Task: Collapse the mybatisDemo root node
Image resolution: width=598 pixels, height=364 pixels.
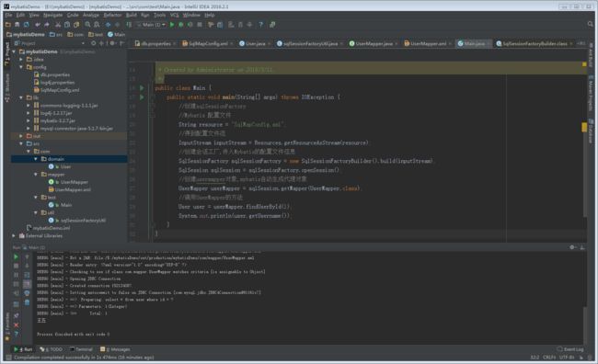Action: (x=14, y=51)
